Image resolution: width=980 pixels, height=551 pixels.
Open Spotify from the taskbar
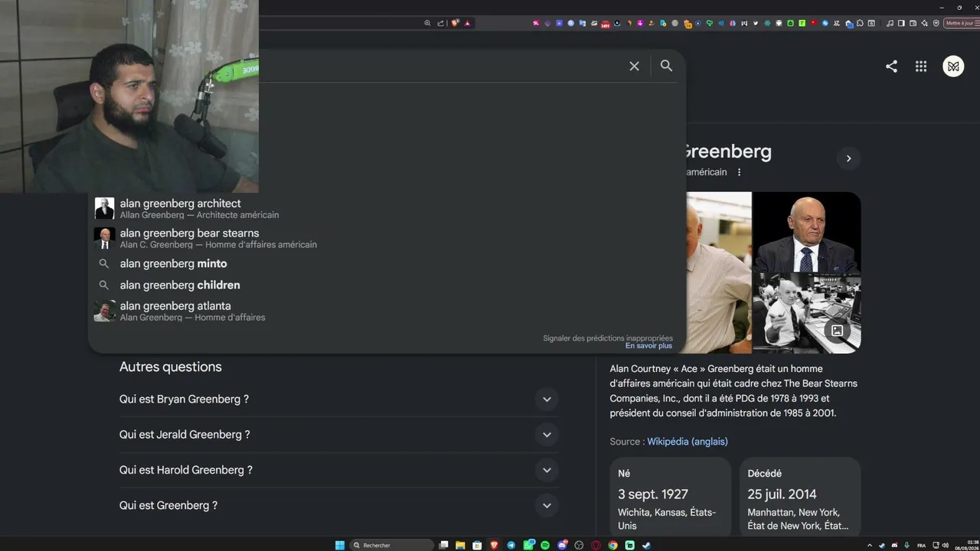(x=545, y=545)
